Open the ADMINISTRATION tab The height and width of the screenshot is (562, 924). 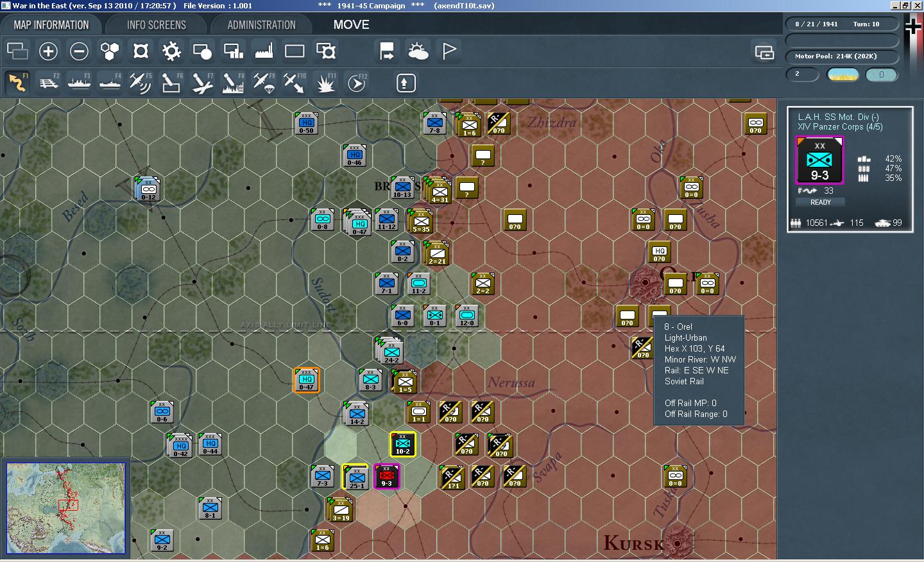pyautogui.click(x=261, y=25)
